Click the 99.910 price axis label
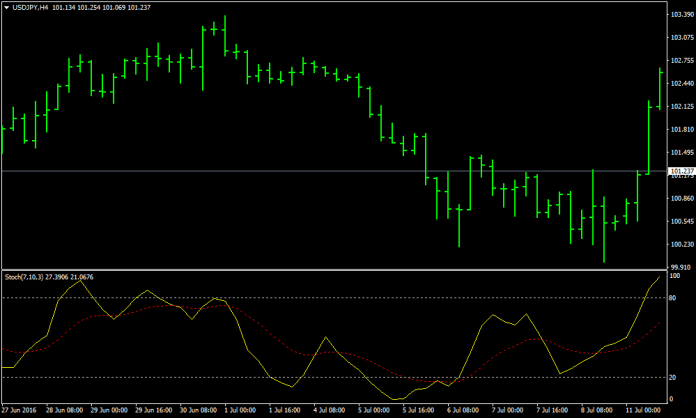This screenshot has height=418, width=696. coord(681,267)
